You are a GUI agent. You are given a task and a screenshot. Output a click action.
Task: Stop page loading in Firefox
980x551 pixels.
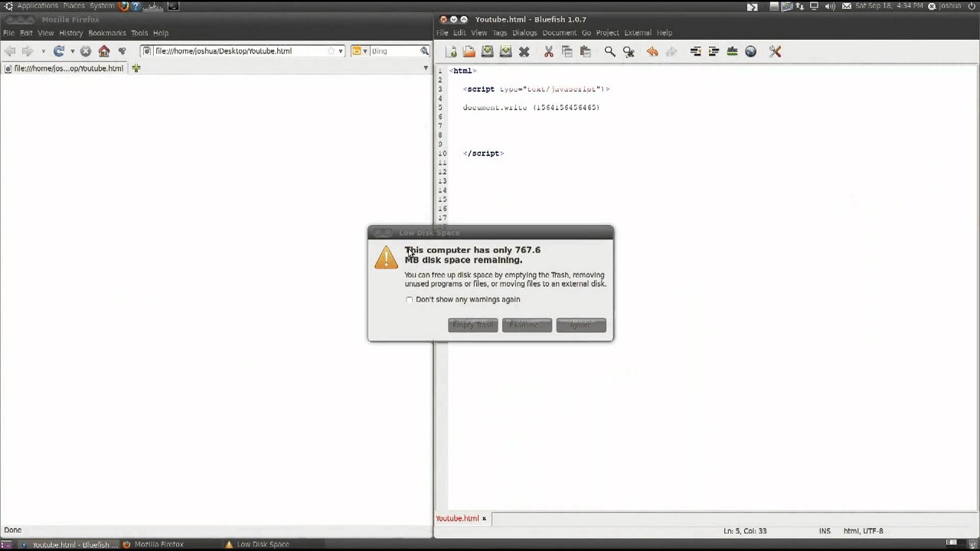click(x=86, y=51)
